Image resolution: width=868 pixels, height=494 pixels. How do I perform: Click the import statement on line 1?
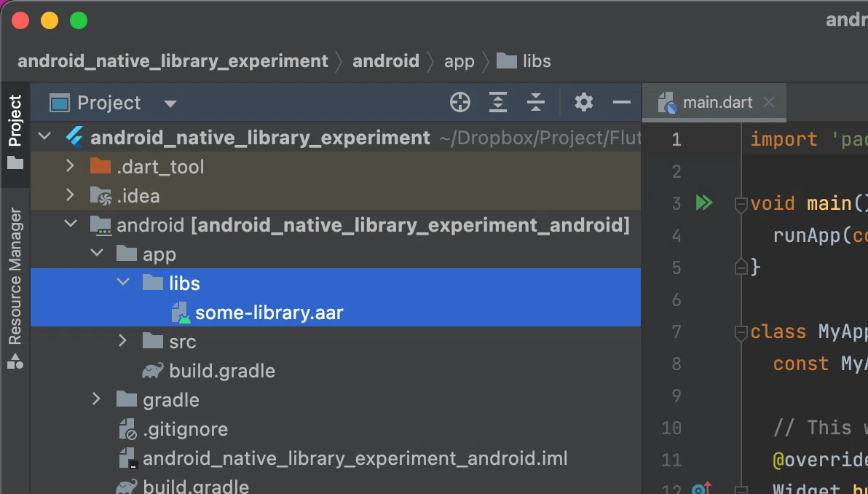click(809, 139)
